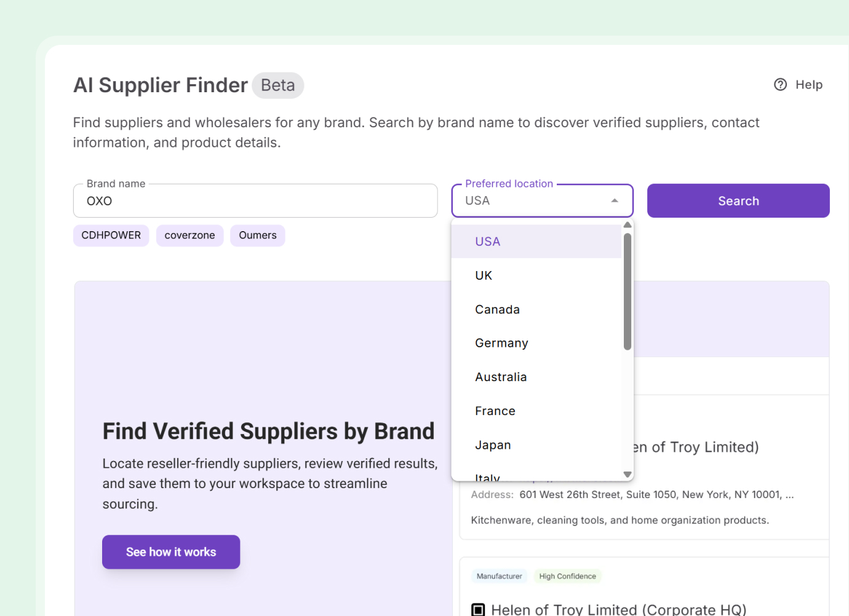849x616 pixels.
Task: Click the Manufacturer tag on supplier card
Action: coord(499,576)
